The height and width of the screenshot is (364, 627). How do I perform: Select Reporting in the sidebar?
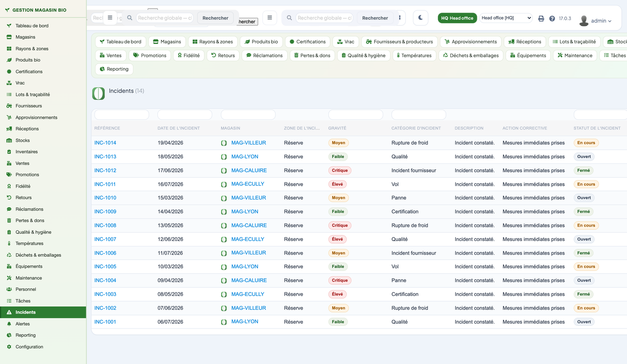(x=43, y=335)
